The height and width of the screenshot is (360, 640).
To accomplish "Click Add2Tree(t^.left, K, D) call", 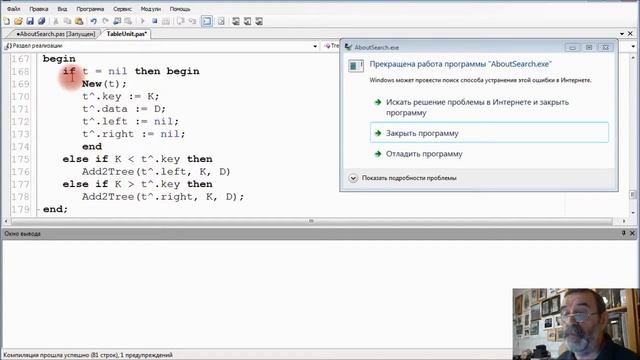I will pos(156,172).
